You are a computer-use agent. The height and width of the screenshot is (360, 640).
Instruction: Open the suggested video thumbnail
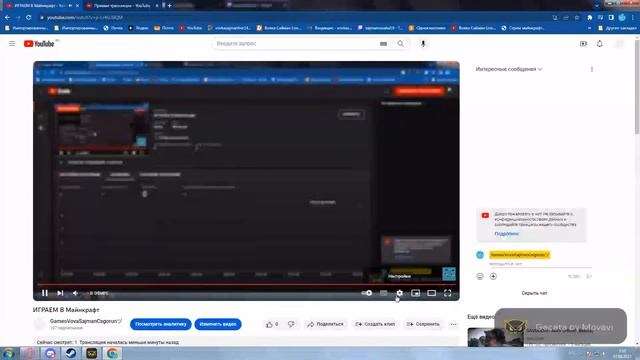(495, 337)
